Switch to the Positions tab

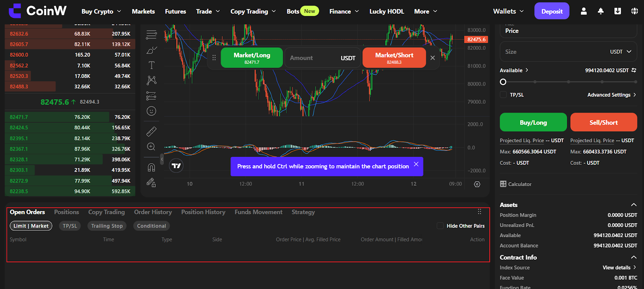pos(66,212)
